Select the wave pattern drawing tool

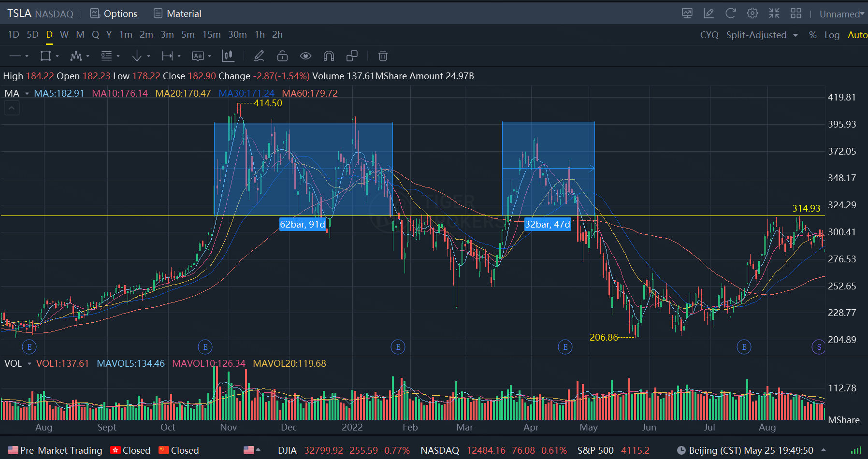tap(76, 56)
